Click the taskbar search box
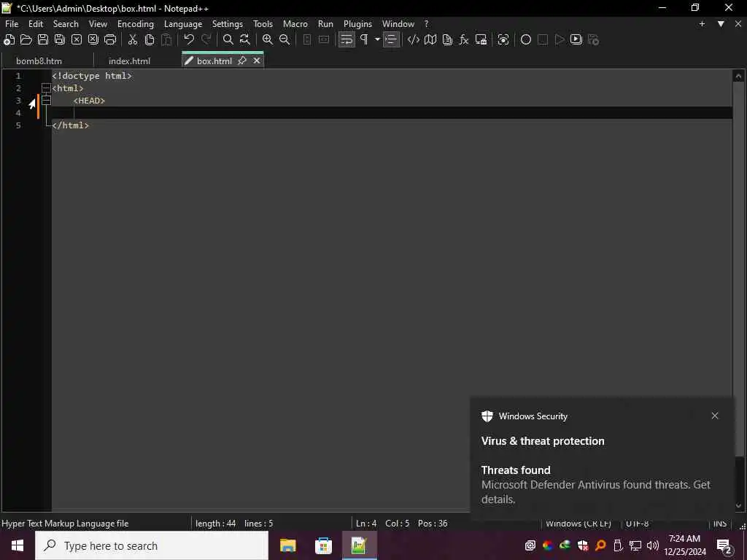This screenshot has width=747, height=560. (152, 545)
